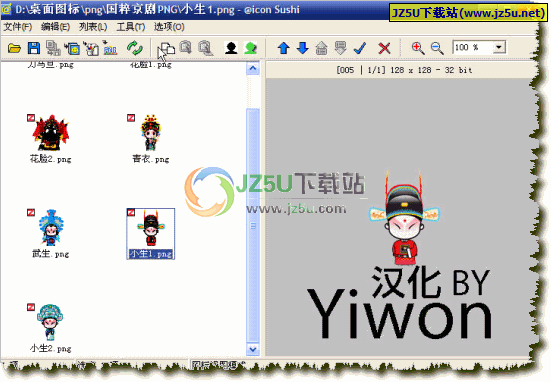Select the 青衣.png thumbnail
Screen dimensions: 551x382
pyautogui.click(x=151, y=133)
